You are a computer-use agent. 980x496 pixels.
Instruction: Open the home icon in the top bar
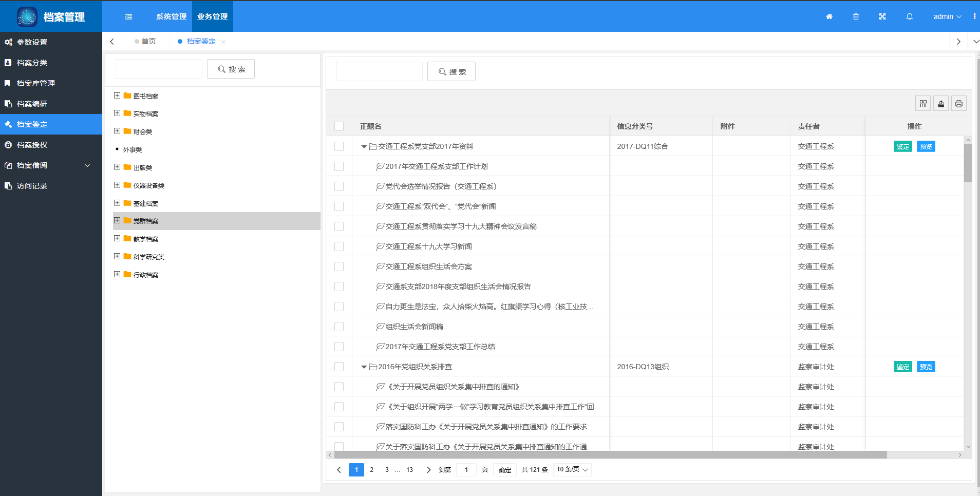(829, 16)
